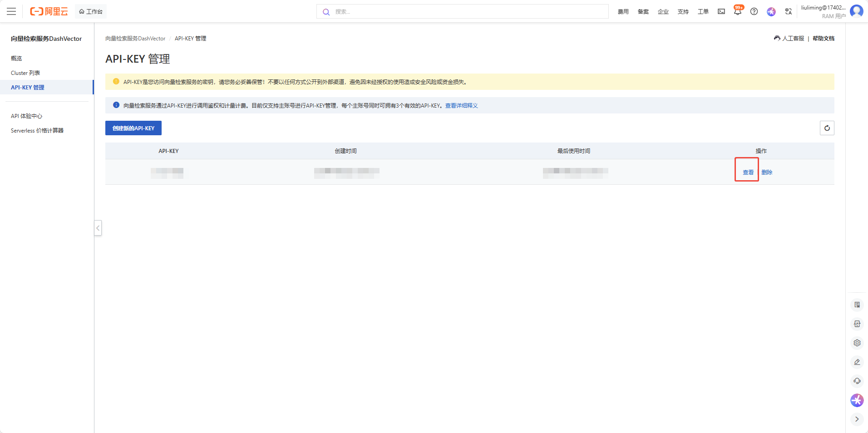Open the notifications bell

(737, 12)
